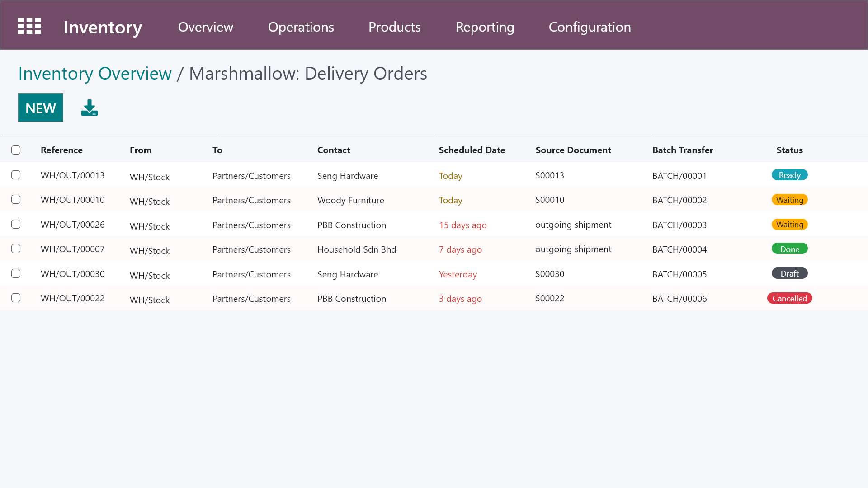868x488 pixels.
Task: Expand the Configuration menu
Action: (590, 27)
